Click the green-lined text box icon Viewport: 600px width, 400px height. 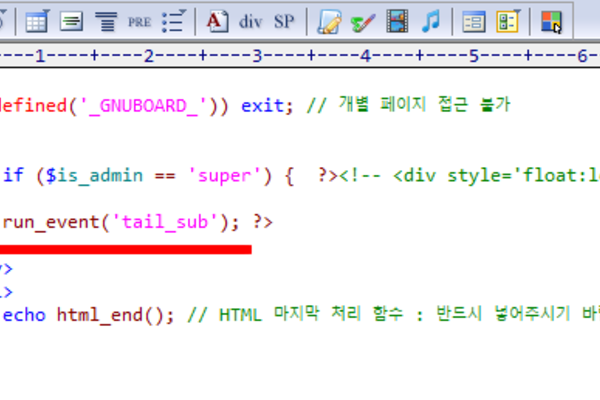(x=71, y=20)
